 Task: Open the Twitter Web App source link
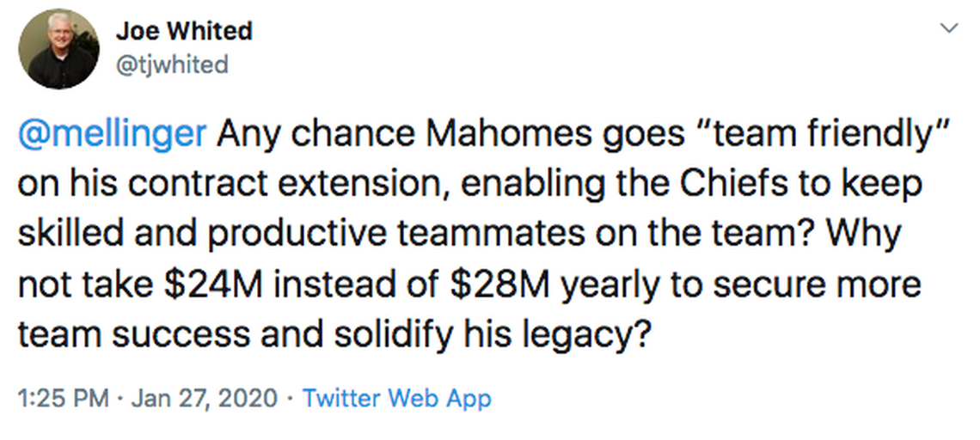coord(397,399)
